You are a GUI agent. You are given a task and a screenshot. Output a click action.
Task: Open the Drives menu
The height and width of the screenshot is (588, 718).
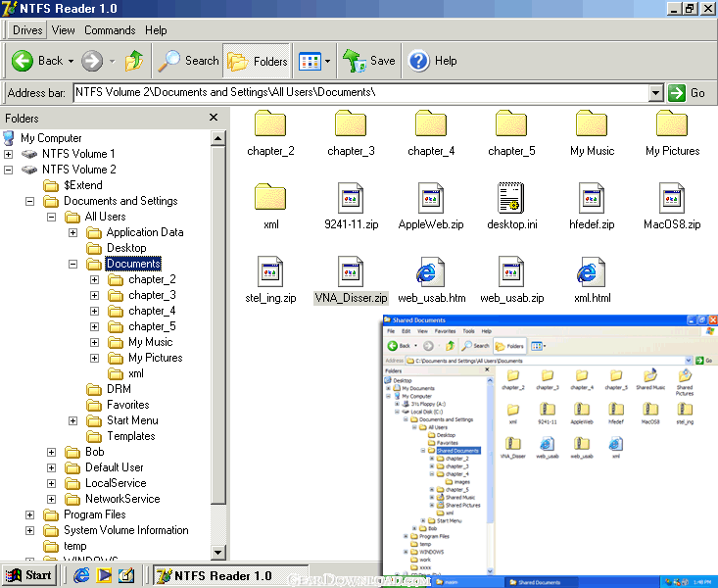[27, 30]
